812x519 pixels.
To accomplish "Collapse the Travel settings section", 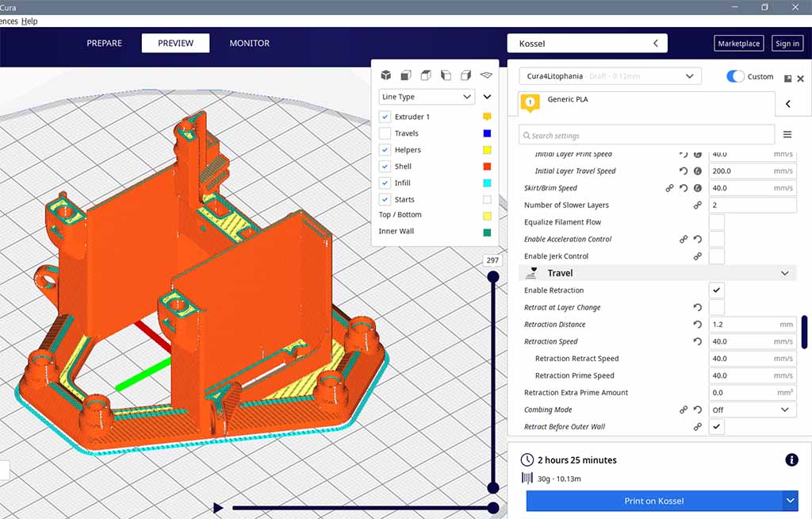I will [784, 273].
